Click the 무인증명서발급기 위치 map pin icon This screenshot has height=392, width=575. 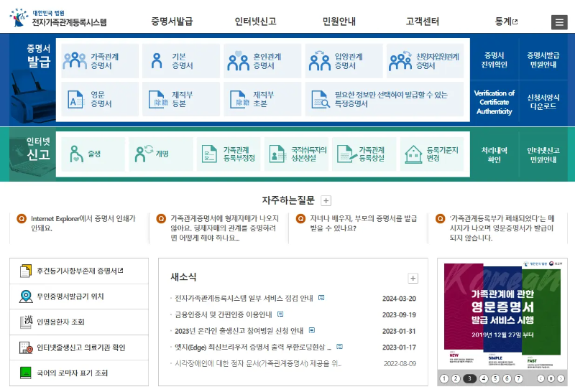(26, 297)
